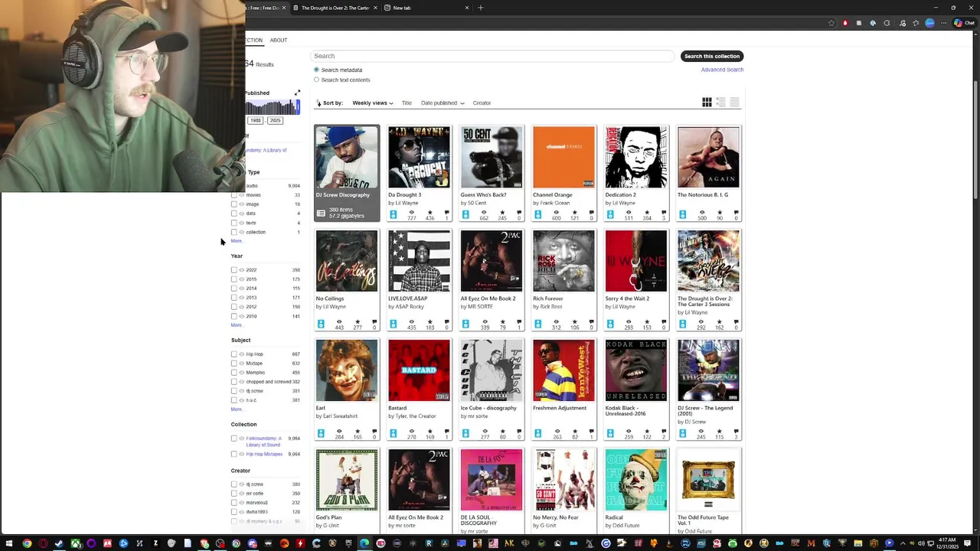Screen dimensions: 980x551
Task: Click the audio icon on Earl
Action: (321, 434)
